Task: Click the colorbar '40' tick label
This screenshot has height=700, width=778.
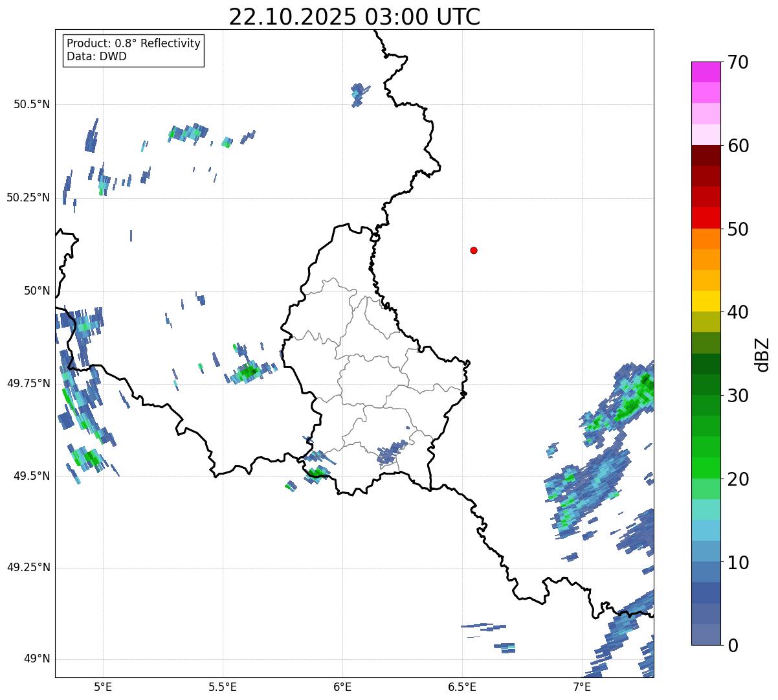Action: click(738, 312)
